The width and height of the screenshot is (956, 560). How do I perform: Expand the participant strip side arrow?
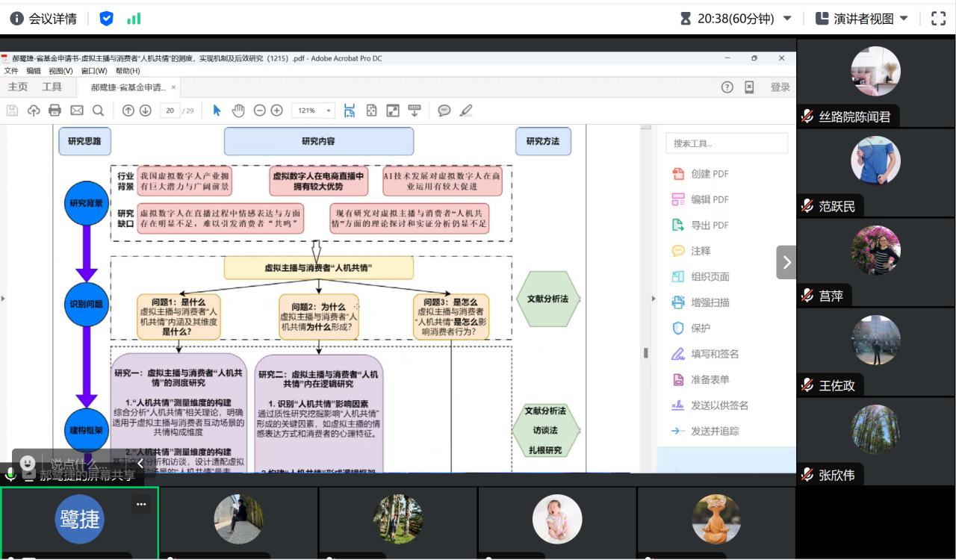786,262
